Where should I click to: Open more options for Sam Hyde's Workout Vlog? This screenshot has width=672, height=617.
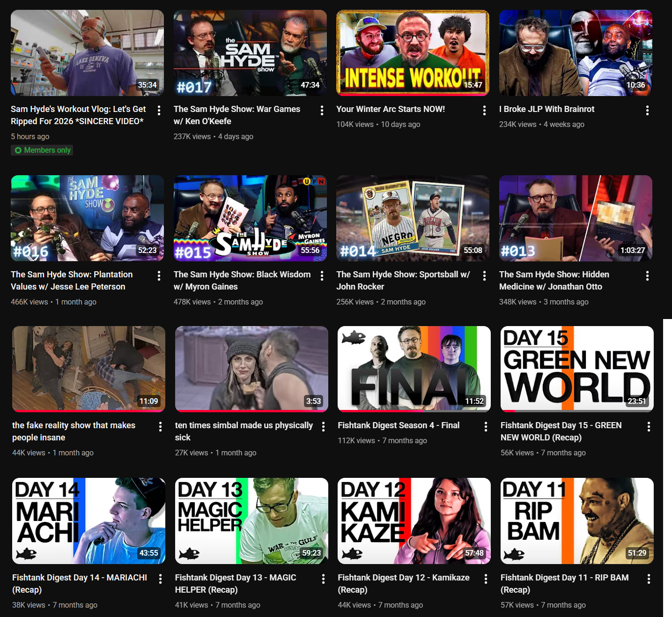tap(159, 110)
